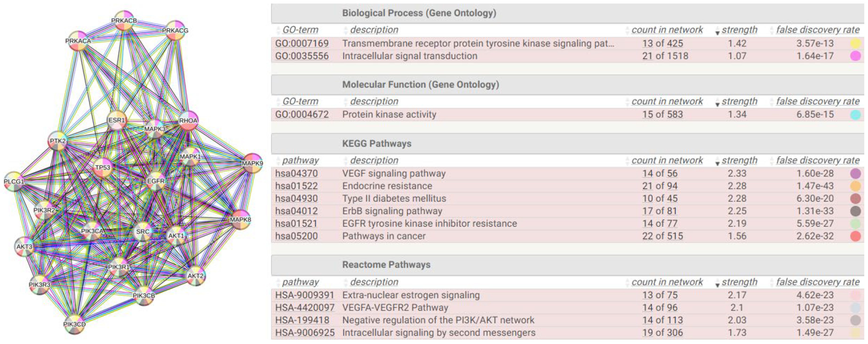The image size is (868, 344).
Task: Sort Biological Process by strength
Action: [739, 30]
